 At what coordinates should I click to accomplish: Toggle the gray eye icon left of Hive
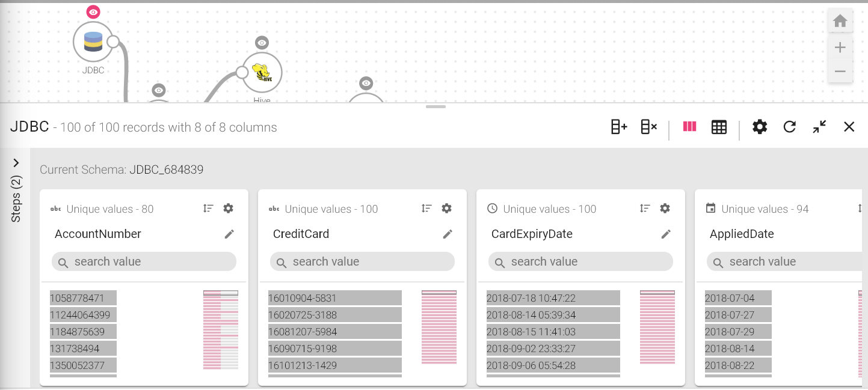coord(159,91)
